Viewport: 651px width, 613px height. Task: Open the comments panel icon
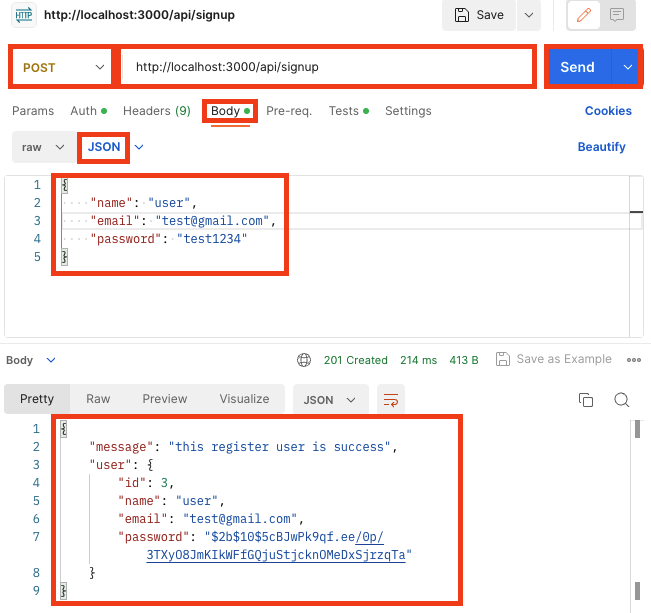click(x=617, y=15)
